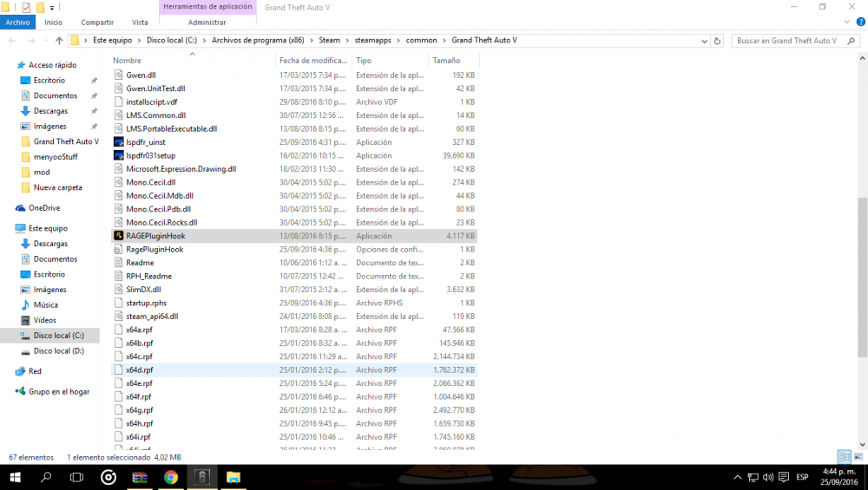868x490 pixels.
Task: Open Quick Access Toolbar customize dropdown
Action: (52, 8)
